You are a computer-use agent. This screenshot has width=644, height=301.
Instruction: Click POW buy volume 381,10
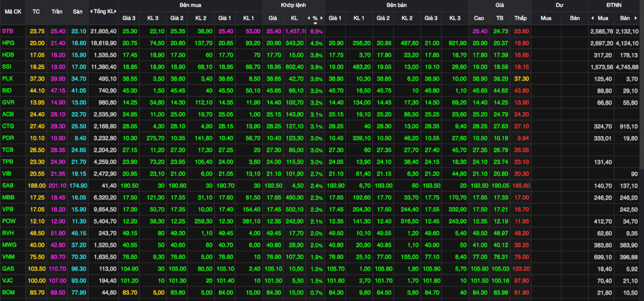pos(252,221)
